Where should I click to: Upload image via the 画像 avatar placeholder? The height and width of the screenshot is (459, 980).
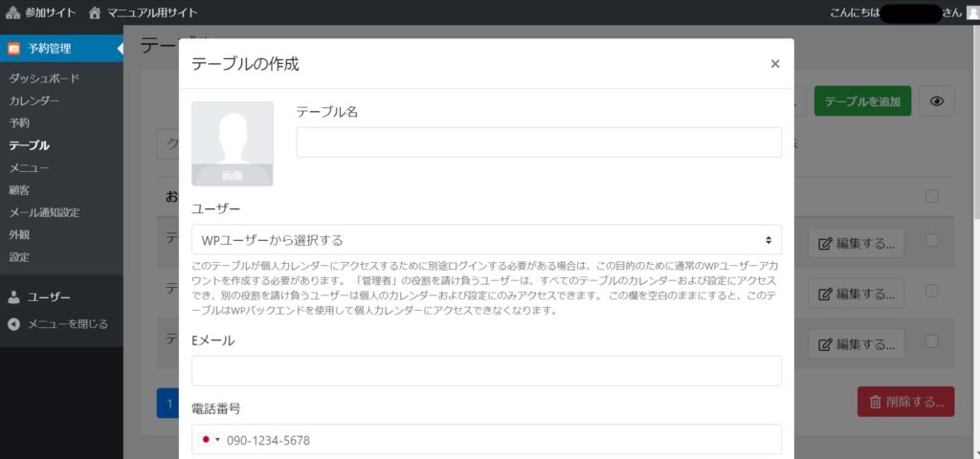pos(233,143)
